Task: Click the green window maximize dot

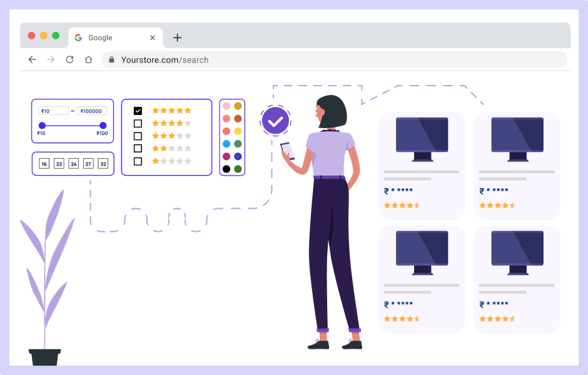Action: (x=56, y=36)
